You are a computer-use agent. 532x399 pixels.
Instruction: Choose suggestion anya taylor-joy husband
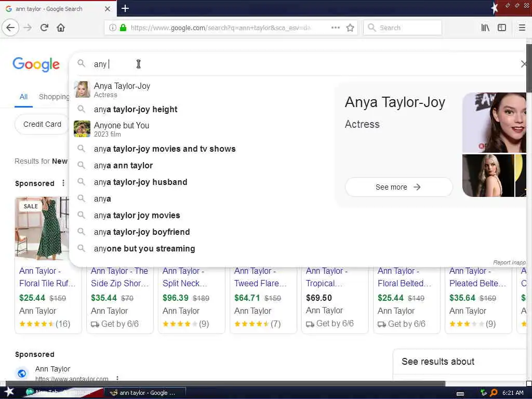coord(140,182)
